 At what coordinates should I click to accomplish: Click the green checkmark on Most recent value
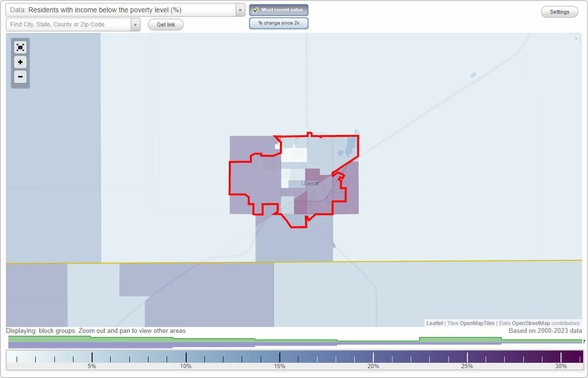coord(255,10)
